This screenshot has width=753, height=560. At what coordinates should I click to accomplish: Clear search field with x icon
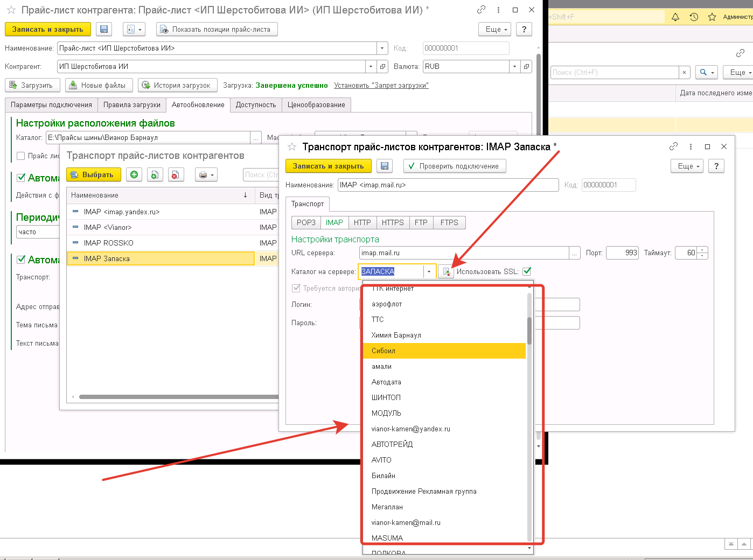coord(684,72)
